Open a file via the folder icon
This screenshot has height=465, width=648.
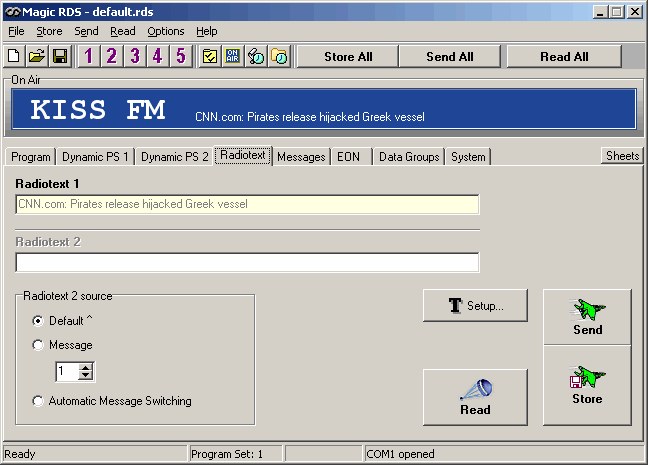37,56
